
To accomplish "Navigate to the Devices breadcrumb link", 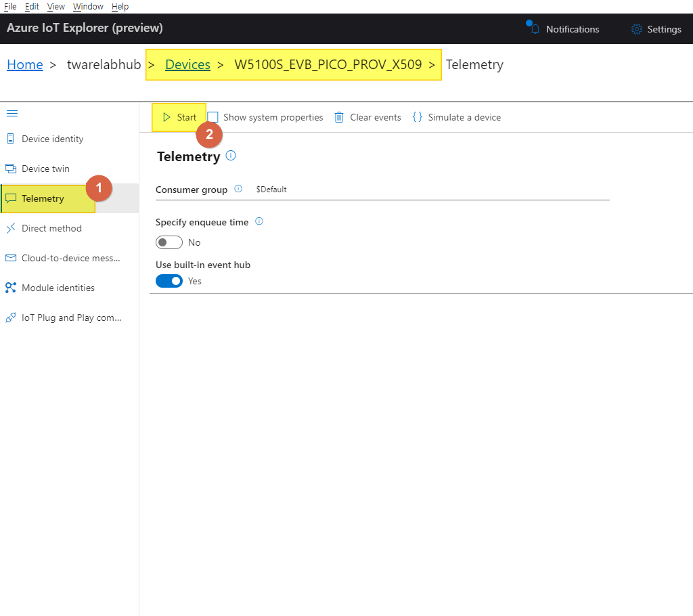I will [187, 64].
